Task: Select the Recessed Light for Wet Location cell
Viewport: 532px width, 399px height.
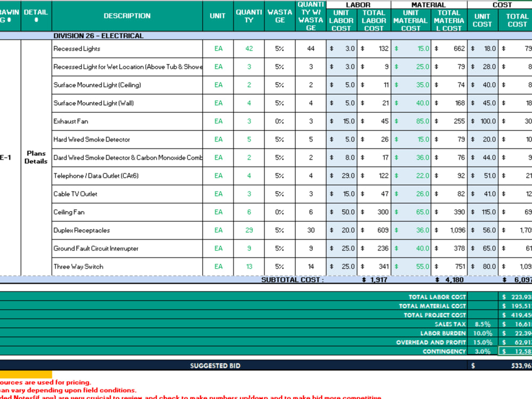Action: coord(127,67)
